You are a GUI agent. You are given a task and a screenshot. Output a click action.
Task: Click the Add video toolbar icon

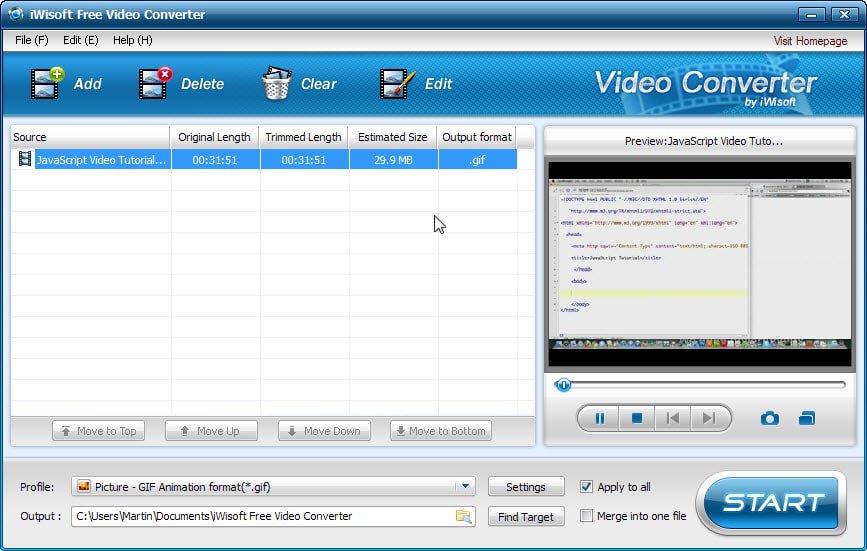coord(47,83)
